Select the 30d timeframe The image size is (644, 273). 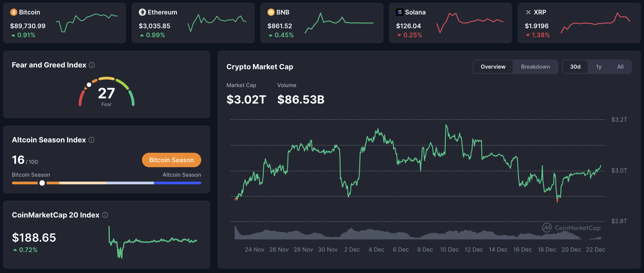pos(575,67)
